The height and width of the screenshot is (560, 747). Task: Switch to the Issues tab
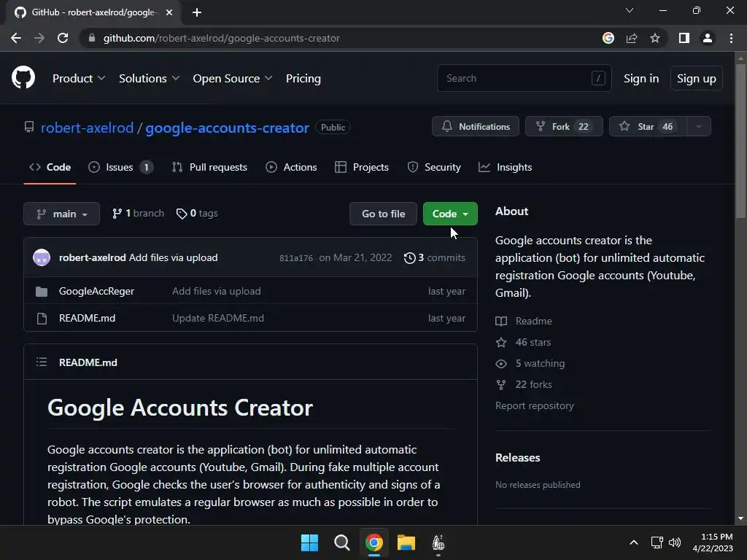[x=120, y=167]
